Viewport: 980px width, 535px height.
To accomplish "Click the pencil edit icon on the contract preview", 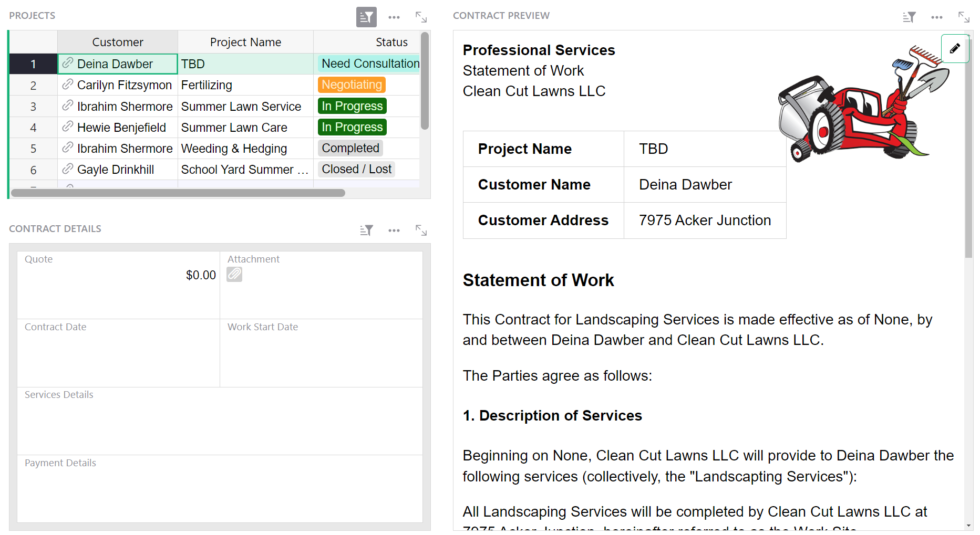I will click(955, 48).
